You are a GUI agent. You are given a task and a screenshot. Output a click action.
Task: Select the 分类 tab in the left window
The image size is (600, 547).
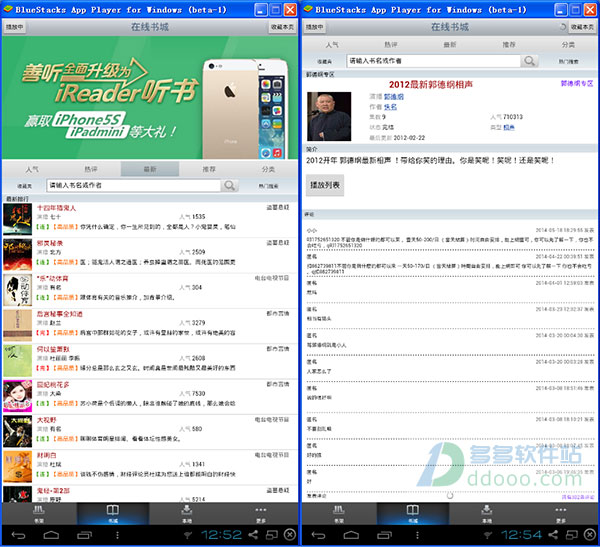(268, 169)
